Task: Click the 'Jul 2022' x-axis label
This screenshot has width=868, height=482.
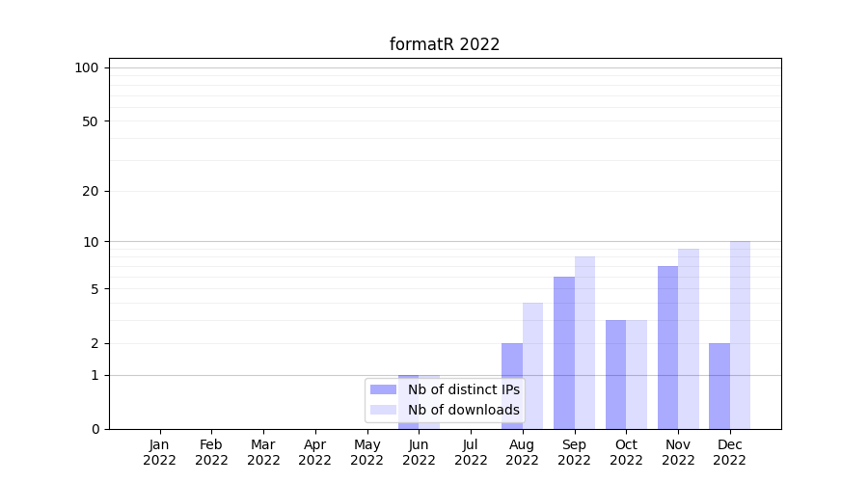Action: pos(471,452)
